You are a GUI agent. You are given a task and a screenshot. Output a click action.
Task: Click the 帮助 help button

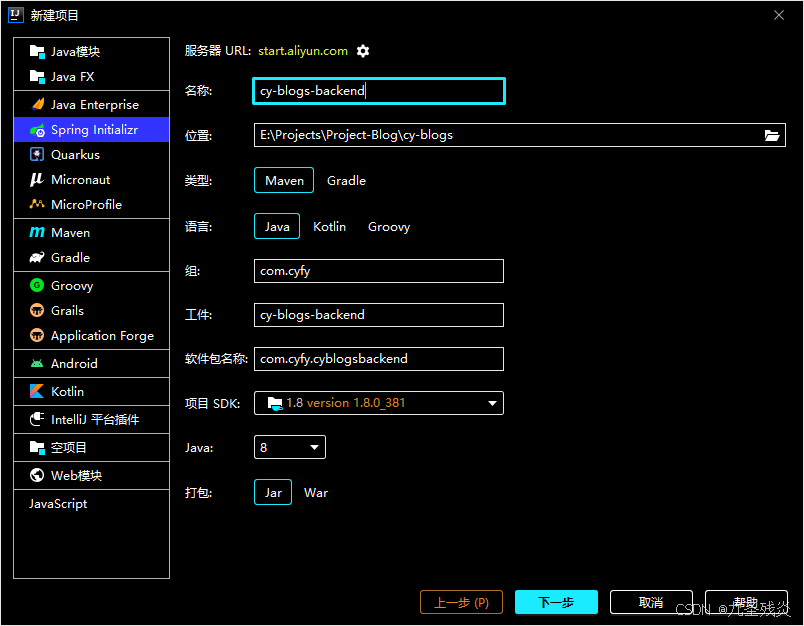click(x=746, y=602)
